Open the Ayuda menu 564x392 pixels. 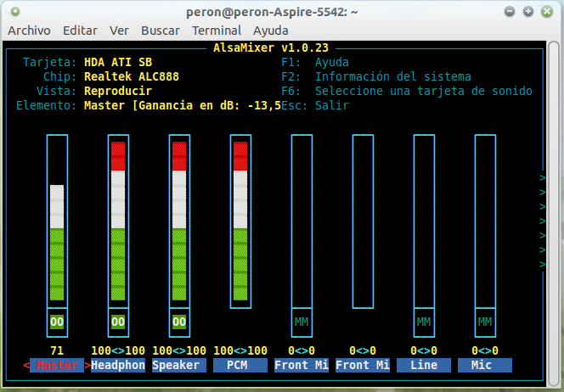click(270, 31)
